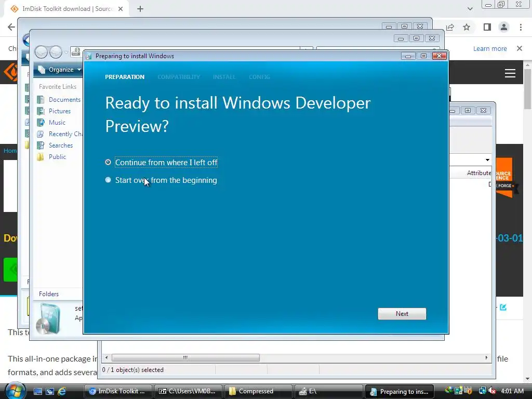Open Public favorite link in Explorer

(57, 157)
